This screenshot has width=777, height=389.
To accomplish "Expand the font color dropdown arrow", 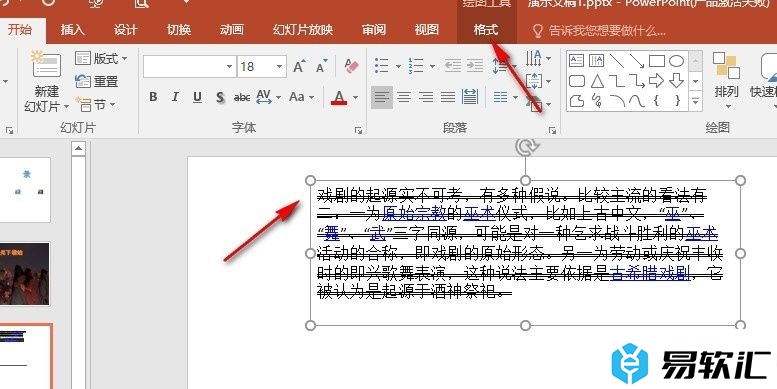I will [355, 97].
